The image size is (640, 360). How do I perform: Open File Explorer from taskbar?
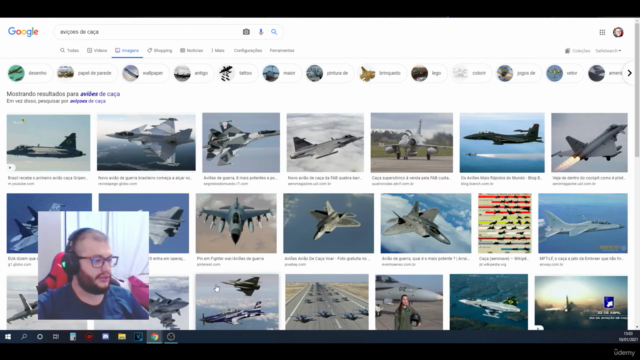point(122,337)
